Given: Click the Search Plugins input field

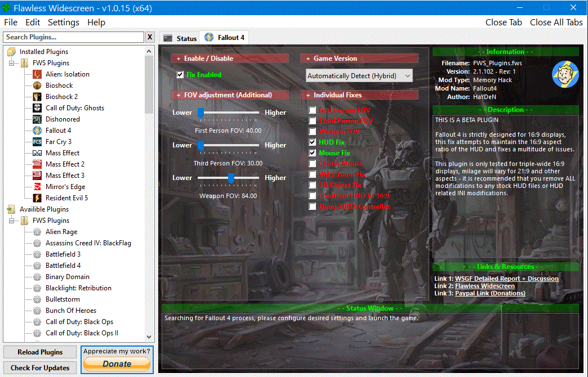Looking at the screenshot, I should (73, 37).
